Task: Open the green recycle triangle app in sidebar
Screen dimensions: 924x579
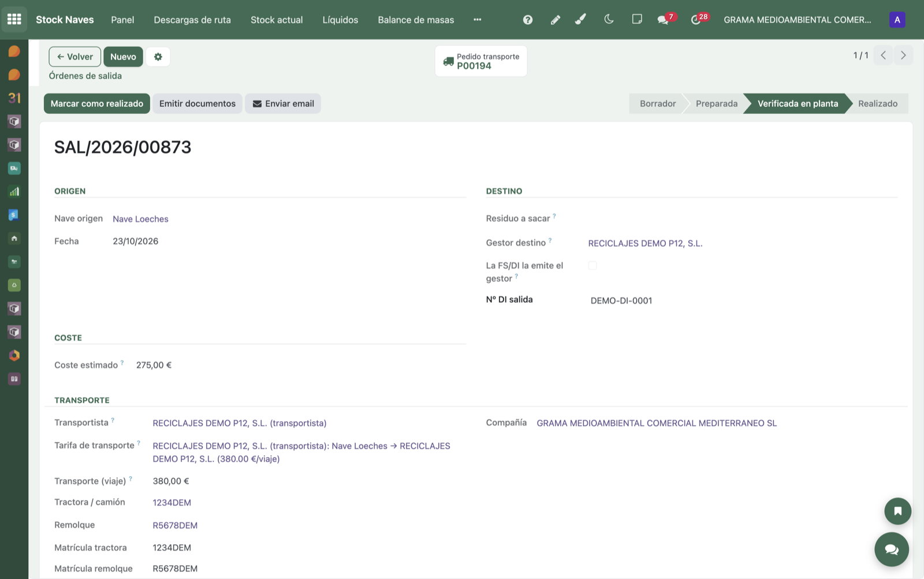Action: click(x=14, y=285)
